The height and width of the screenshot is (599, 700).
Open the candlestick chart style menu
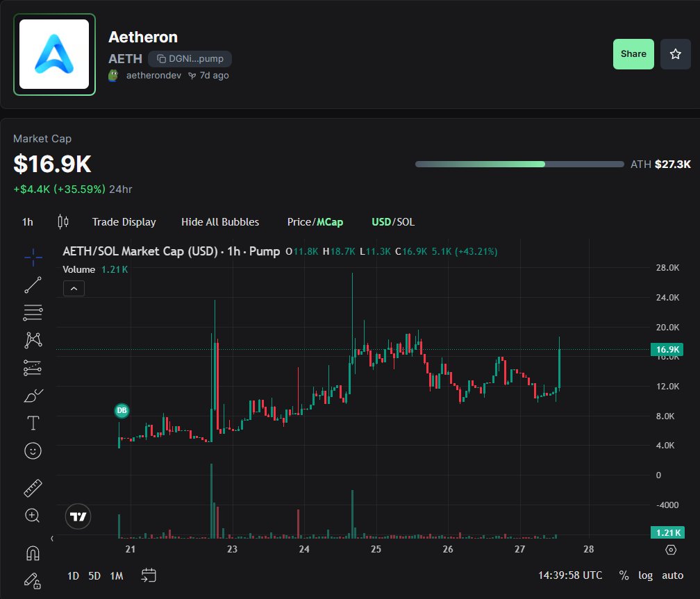tap(63, 222)
